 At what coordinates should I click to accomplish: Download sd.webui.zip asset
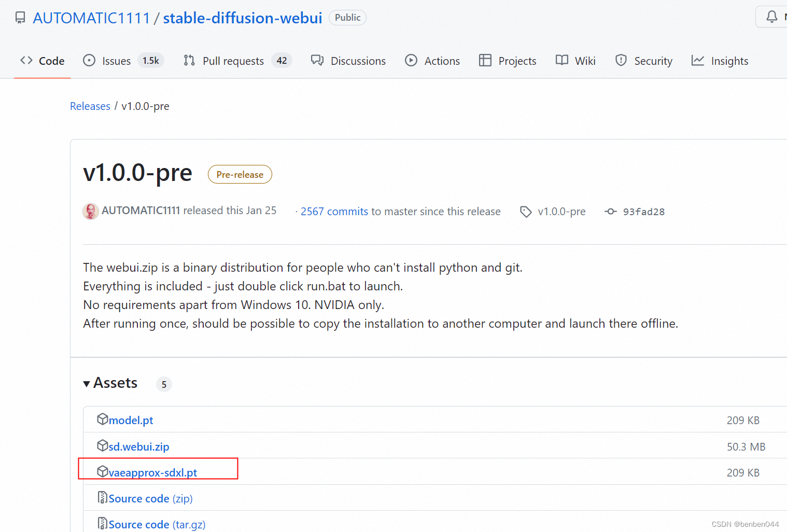139,446
